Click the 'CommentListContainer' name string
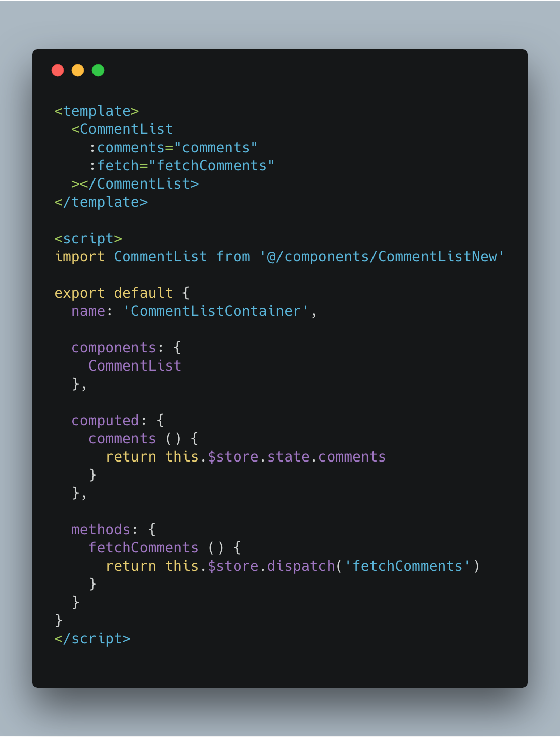560x737 pixels. pyautogui.click(x=216, y=311)
